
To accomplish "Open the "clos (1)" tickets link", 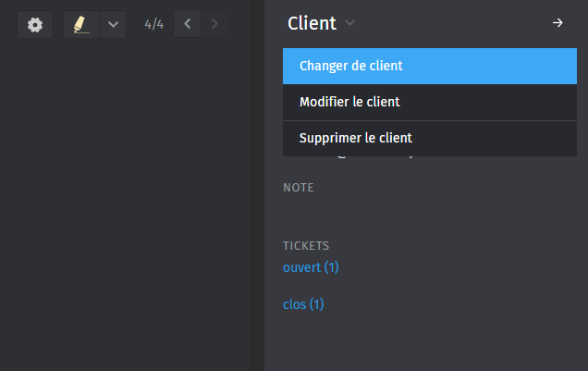I will tap(303, 303).
